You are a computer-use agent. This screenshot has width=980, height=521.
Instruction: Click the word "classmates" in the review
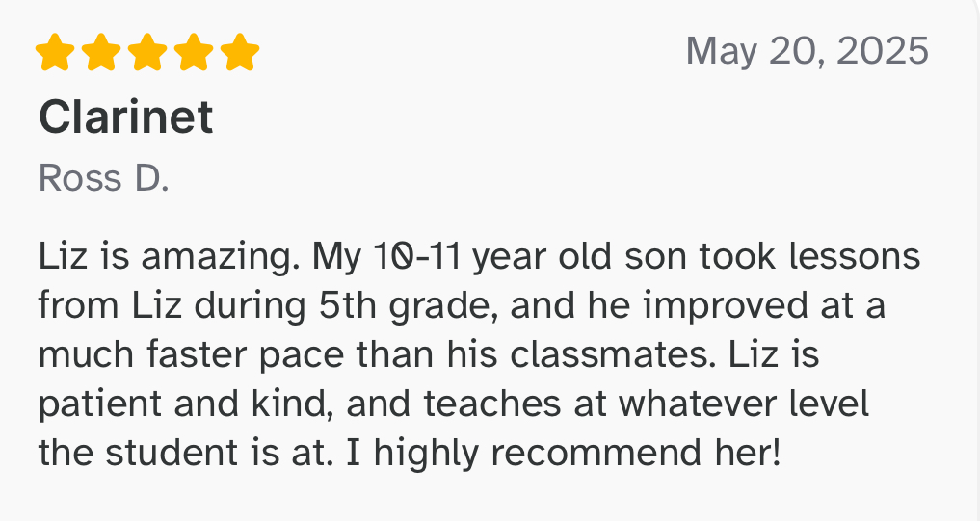pos(613,354)
